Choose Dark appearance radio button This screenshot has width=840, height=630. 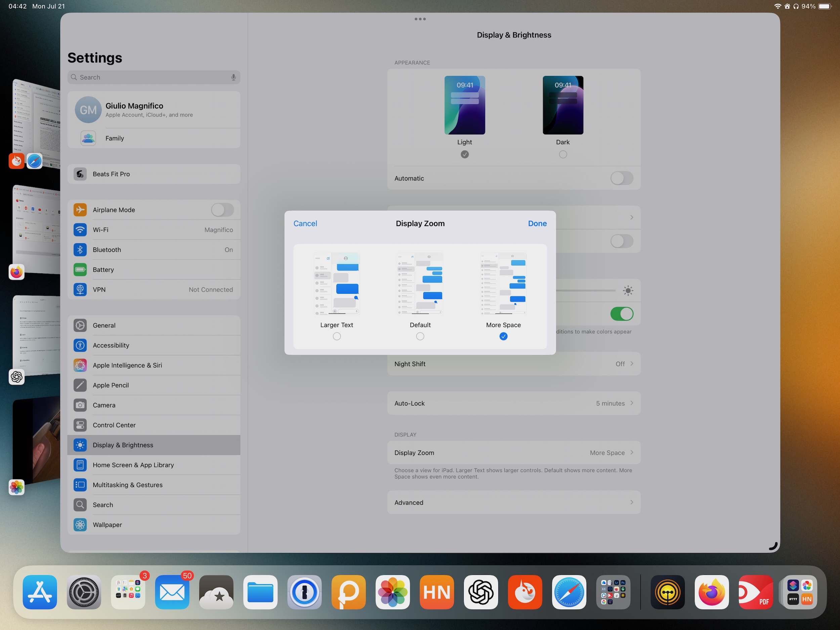563,154
